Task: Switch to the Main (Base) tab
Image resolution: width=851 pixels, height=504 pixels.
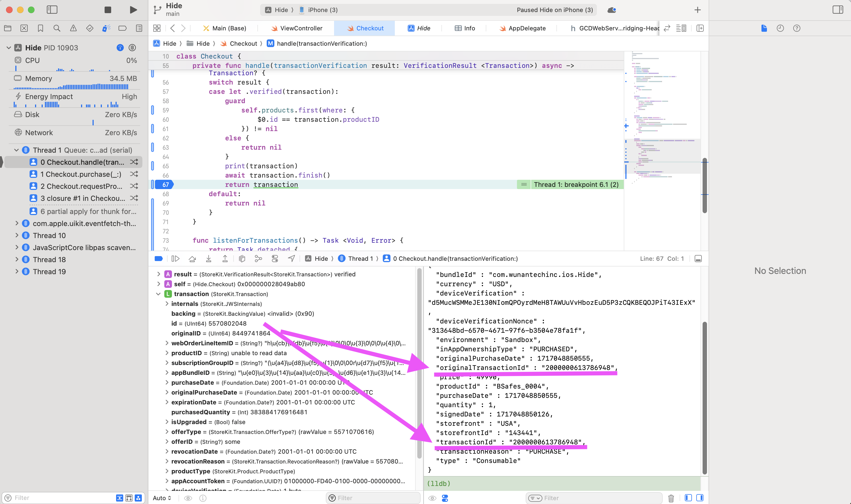Action: [x=224, y=28]
